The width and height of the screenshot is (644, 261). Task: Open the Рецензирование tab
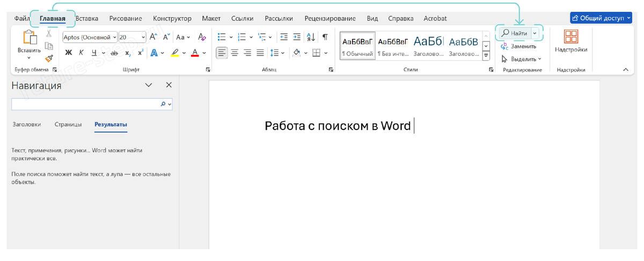coord(330,18)
